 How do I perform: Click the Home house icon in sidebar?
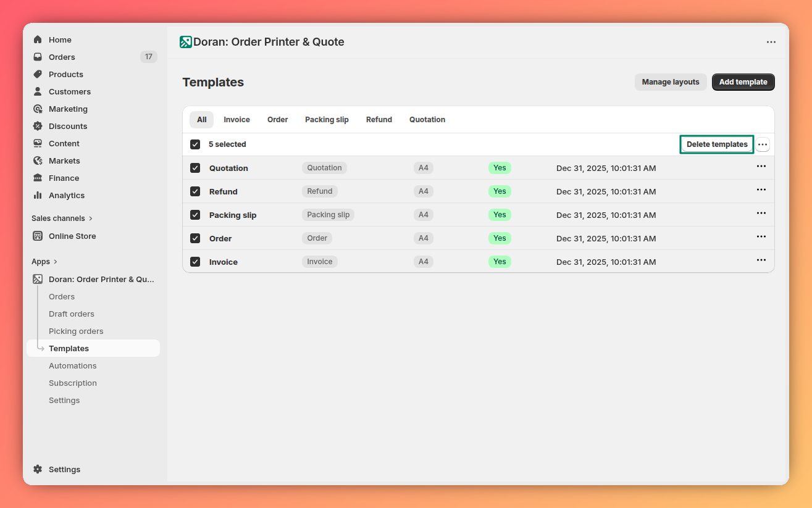pos(38,40)
